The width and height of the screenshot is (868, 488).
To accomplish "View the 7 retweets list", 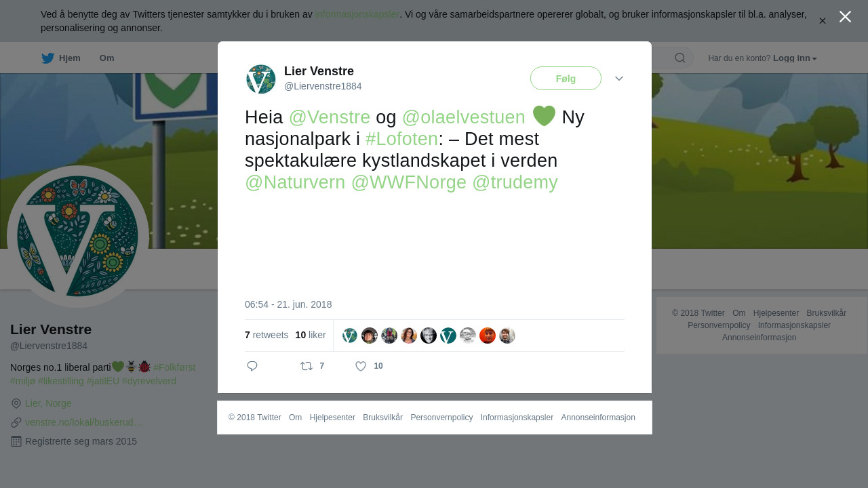I will [x=267, y=335].
